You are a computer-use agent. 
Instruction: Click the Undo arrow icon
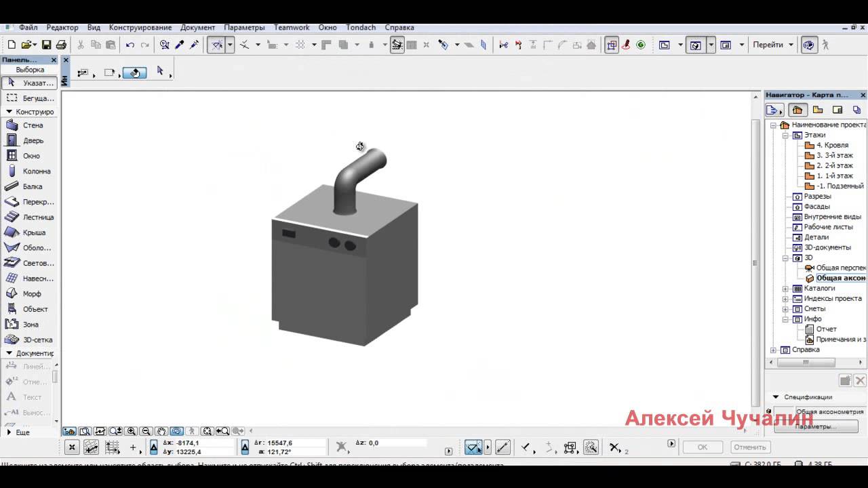click(x=130, y=45)
